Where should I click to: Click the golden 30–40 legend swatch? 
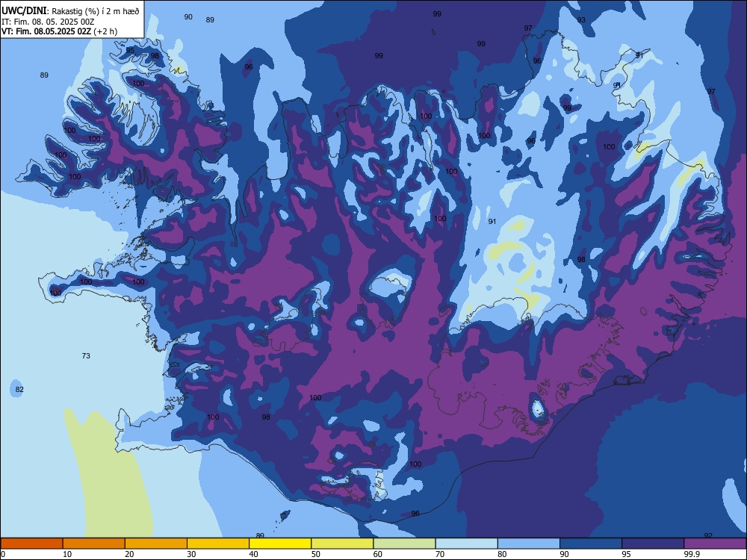pos(218,544)
